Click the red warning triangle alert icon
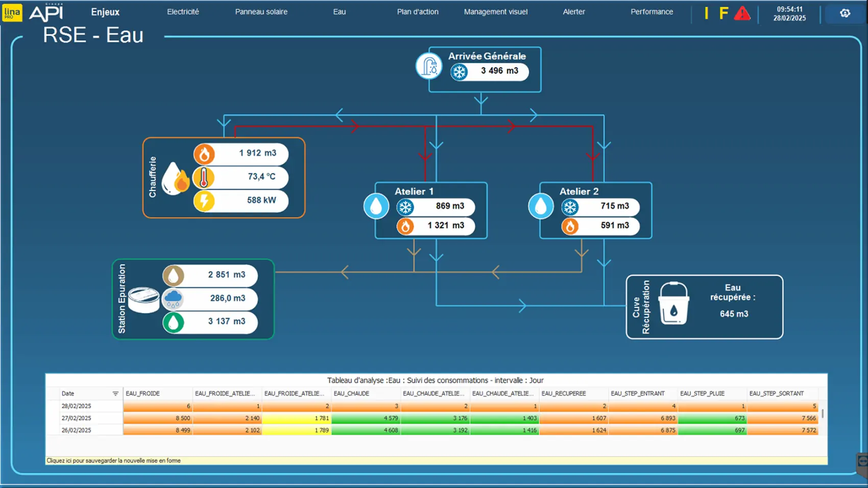The width and height of the screenshot is (868, 488). pyautogui.click(x=742, y=13)
